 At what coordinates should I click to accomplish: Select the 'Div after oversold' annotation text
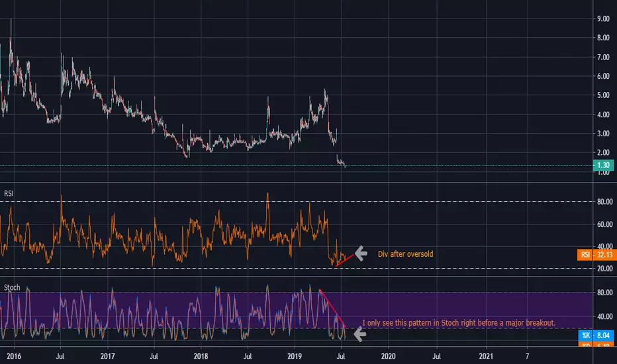(x=405, y=254)
